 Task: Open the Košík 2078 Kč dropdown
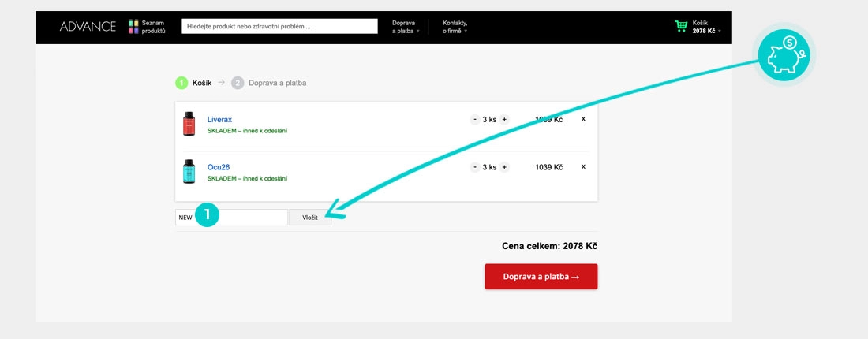(x=706, y=27)
